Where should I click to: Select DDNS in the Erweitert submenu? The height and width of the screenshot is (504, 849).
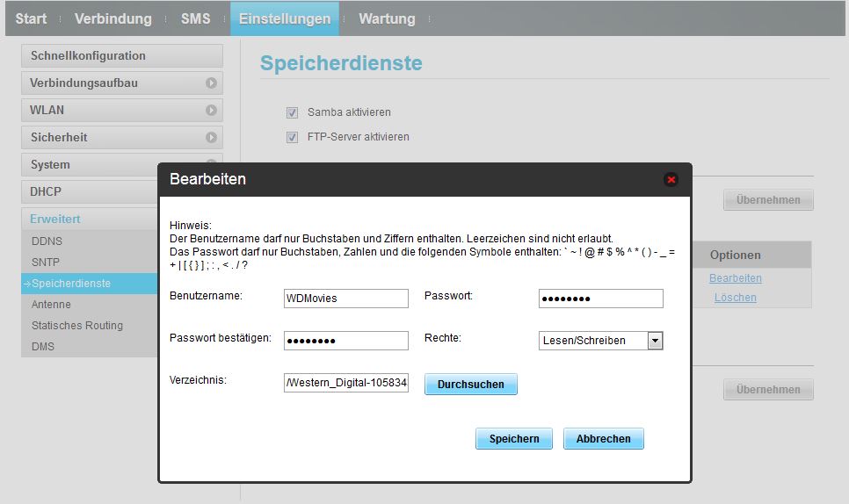click(47, 241)
